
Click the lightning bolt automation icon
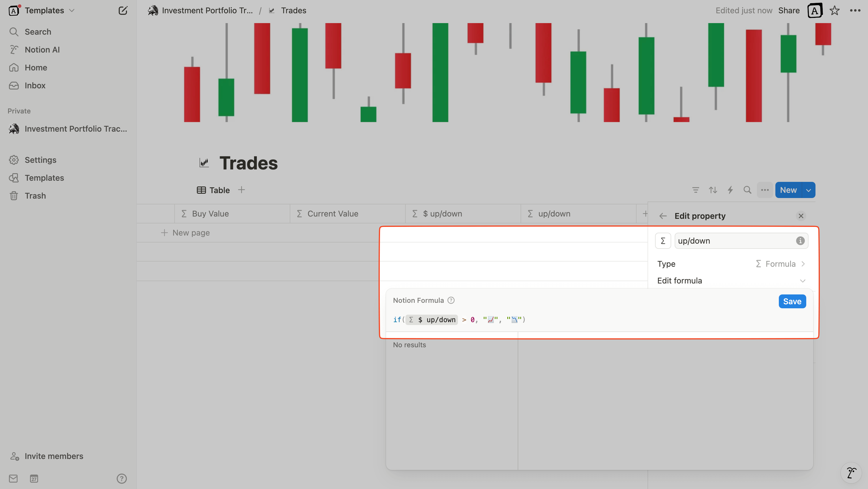pos(730,190)
